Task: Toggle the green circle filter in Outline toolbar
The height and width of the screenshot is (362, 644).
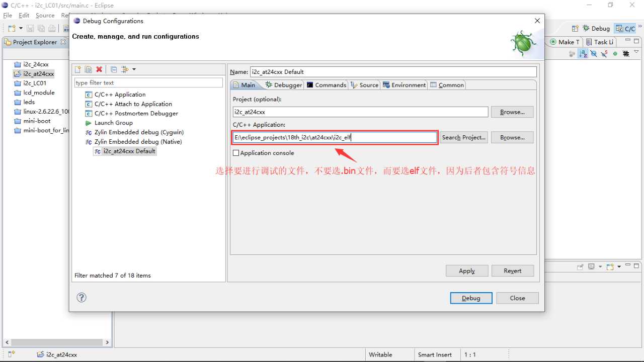Action: [615, 53]
